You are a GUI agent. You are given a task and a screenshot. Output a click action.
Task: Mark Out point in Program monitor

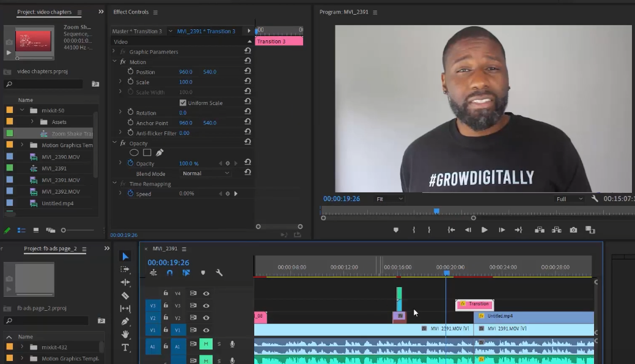(429, 230)
